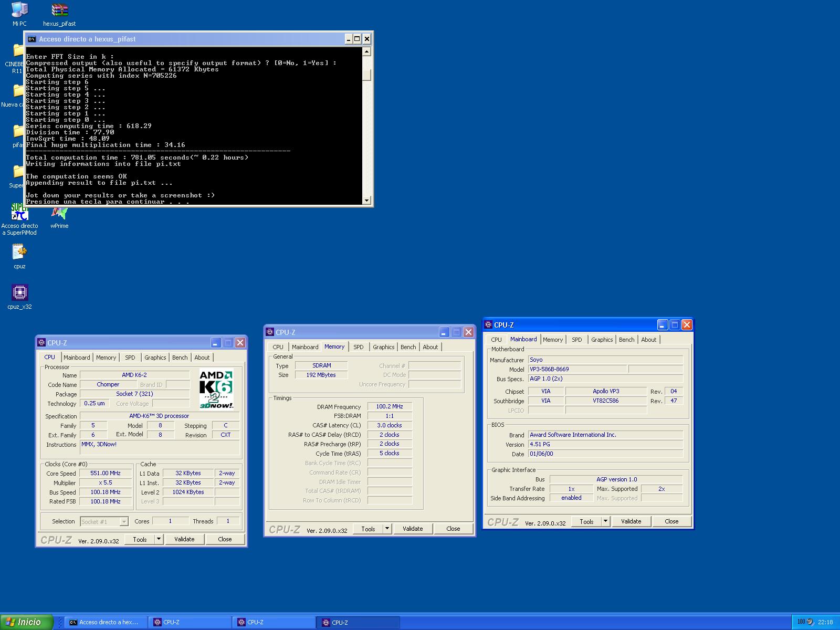Select About tab in Mainboard window
The width and height of the screenshot is (840, 630).
tap(649, 340)
